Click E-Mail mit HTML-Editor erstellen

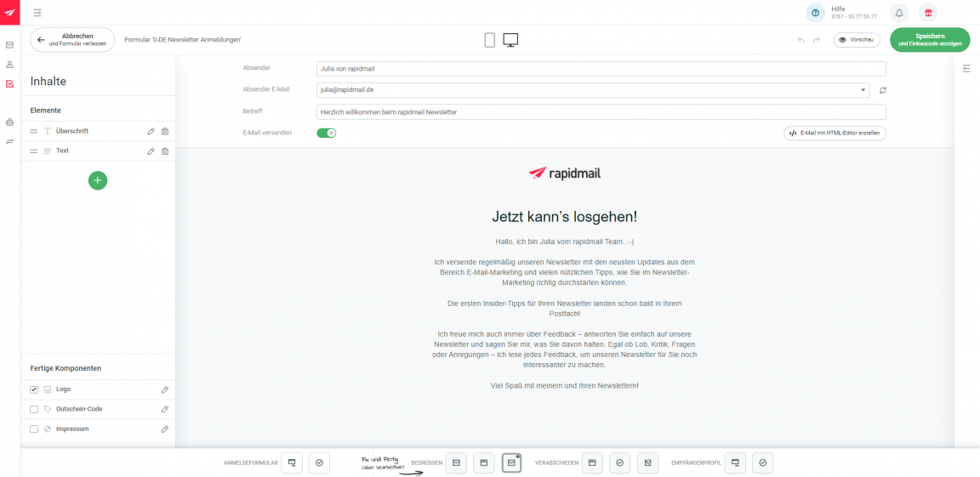tap(835, 133)
